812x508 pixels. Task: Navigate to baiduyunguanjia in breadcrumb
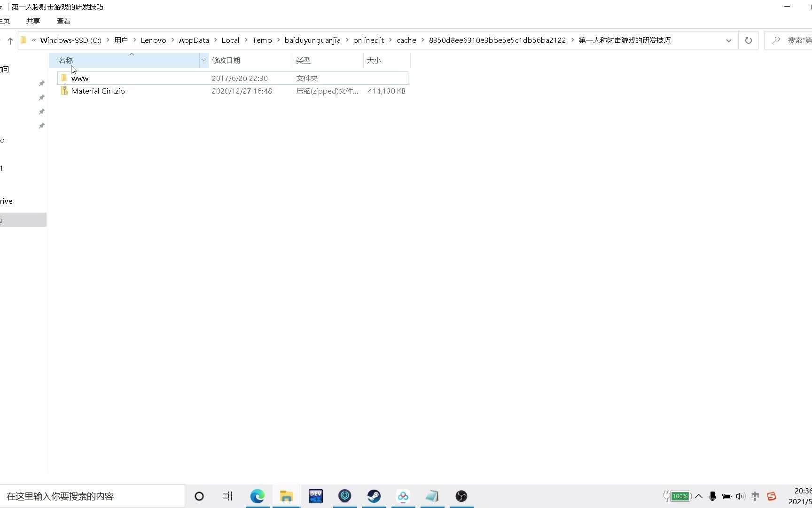tap(312, 40)
